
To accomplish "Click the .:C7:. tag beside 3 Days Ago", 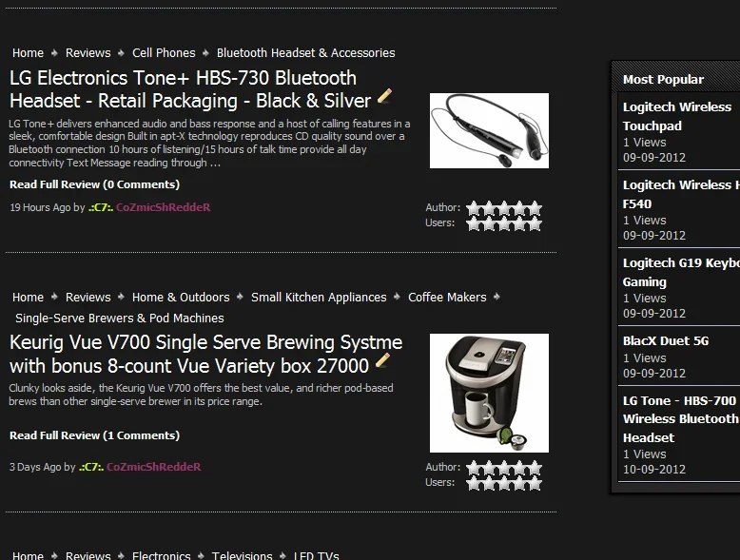I will click(91, 467).
